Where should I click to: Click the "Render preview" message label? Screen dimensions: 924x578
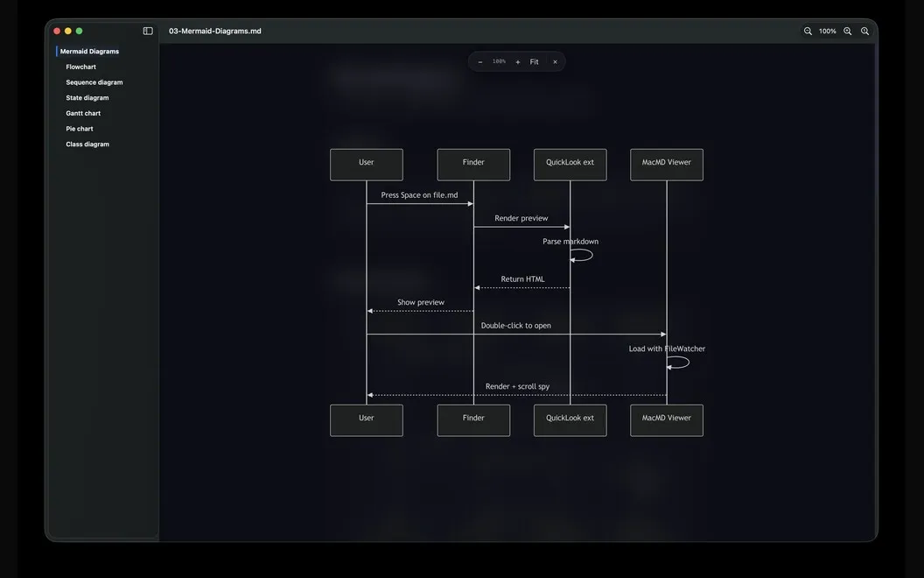[521, 218]
